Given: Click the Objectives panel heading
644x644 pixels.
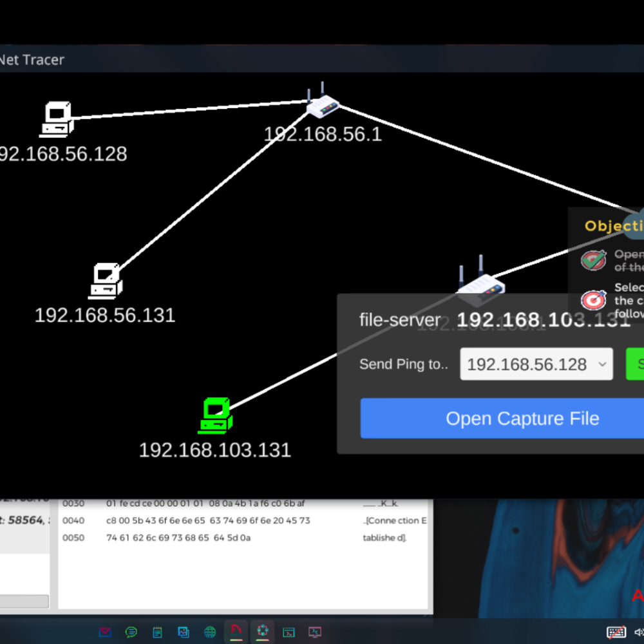Looking at the screenshot, I should click(x=613, y=226).
